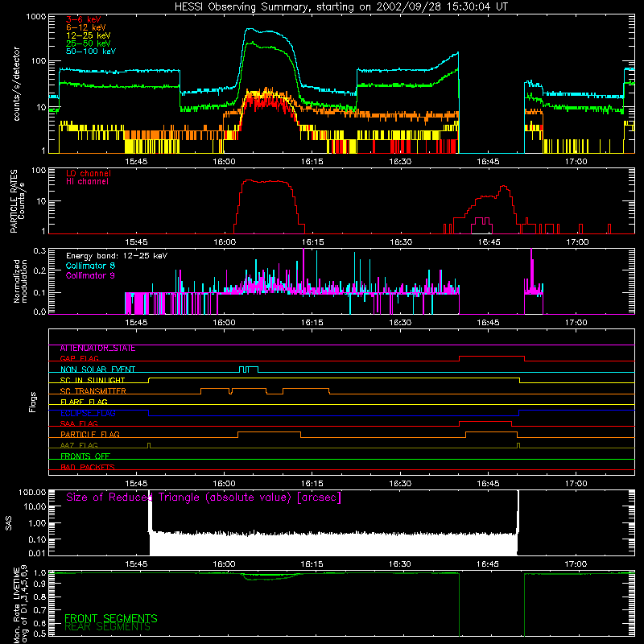Click the BAD_PACKETS flag label
The width and height of the screenshot is (644, 644).
(87, 468)
